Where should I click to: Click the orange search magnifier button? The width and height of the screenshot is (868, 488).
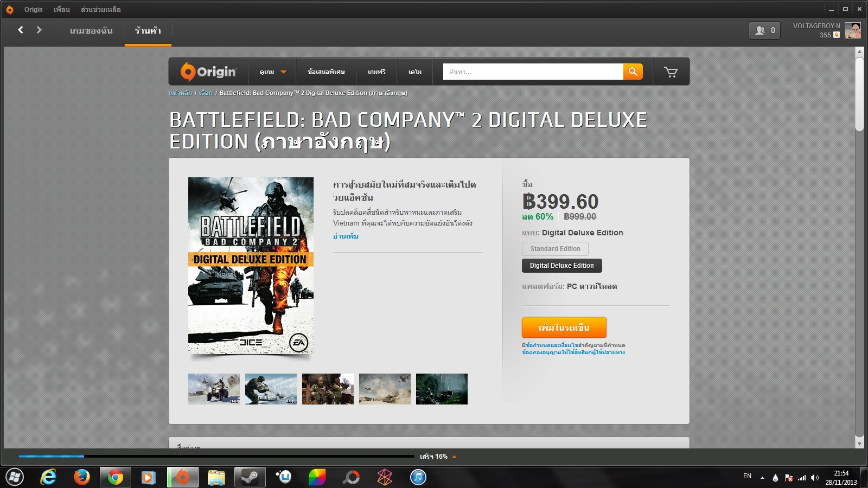tap(633, 72)
